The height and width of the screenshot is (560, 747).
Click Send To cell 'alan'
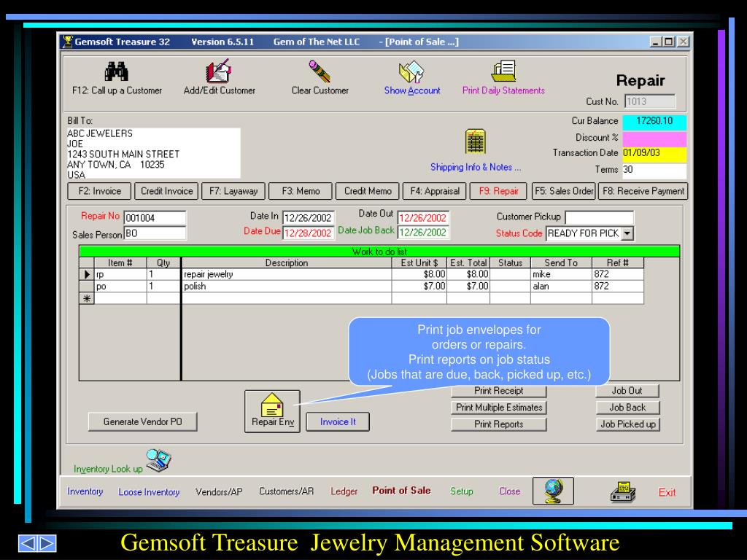561,286
